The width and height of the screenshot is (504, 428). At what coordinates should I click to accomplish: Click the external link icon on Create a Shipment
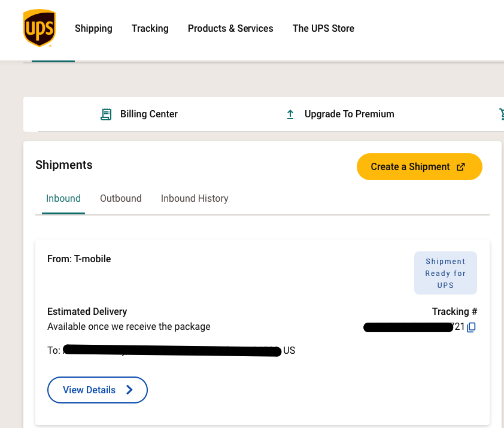pyautogui.click(x=461, y=167)
